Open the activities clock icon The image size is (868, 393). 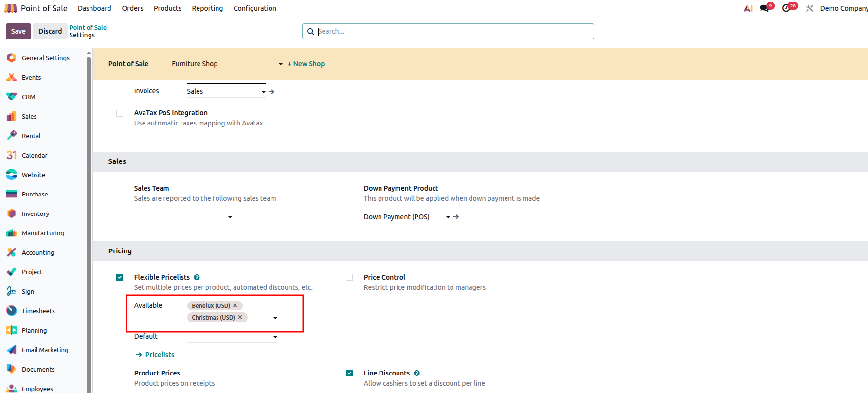(786, 8)
